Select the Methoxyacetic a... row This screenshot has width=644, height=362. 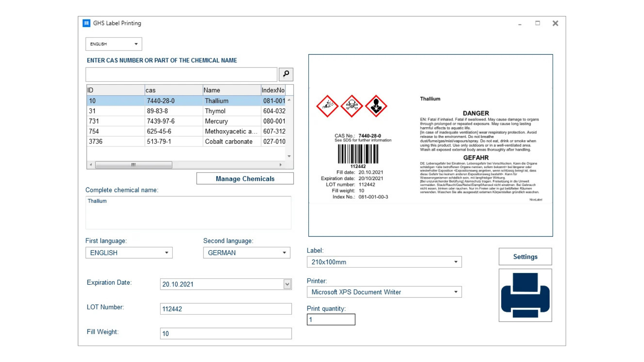186,131
